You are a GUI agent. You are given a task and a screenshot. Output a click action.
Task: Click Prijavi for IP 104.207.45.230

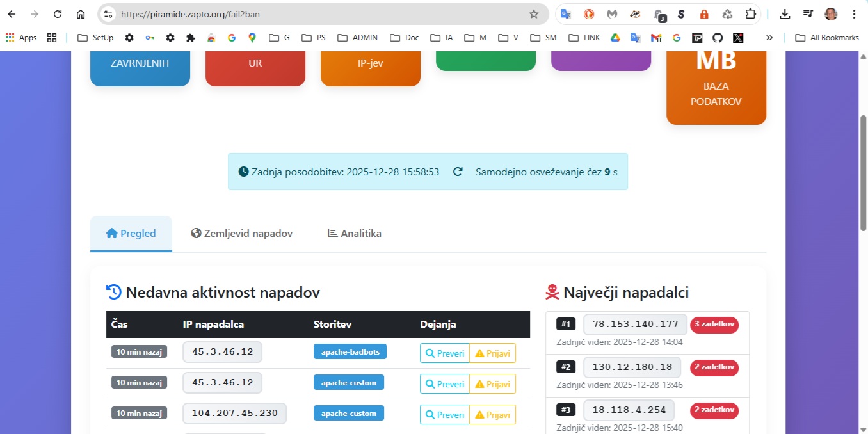coord(492,415)
